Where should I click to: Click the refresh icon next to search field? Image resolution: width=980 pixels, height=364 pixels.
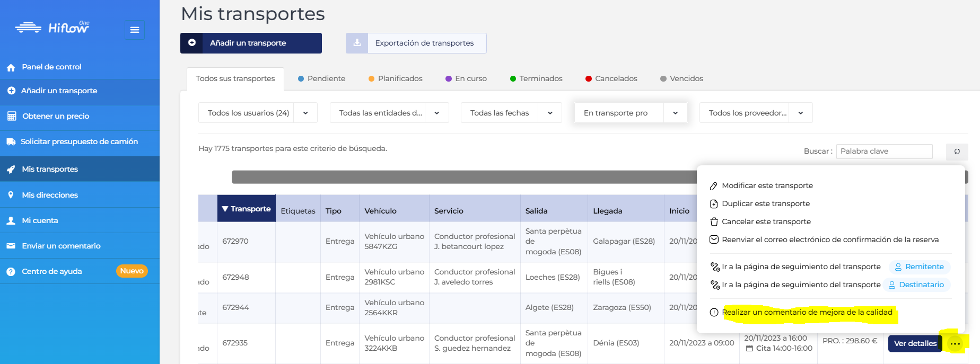tap(957, 152)
